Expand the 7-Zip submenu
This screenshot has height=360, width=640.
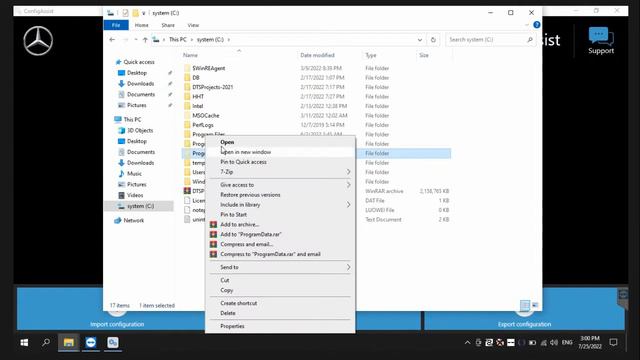(x=280, y=172)
